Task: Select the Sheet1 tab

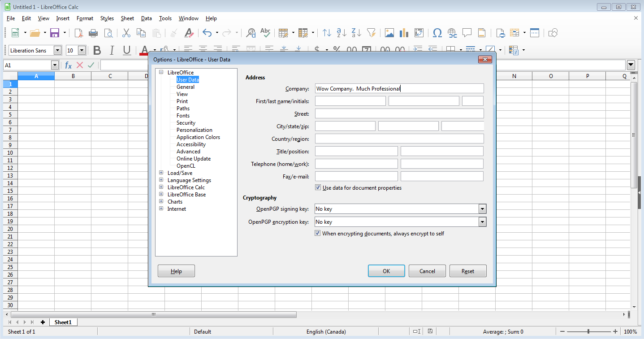Action: click(x=63, y=322)
